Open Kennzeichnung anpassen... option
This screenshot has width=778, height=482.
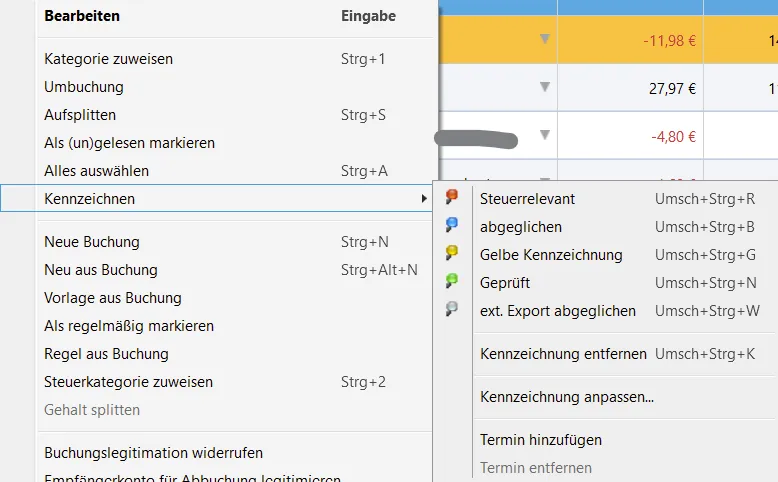pos(567,397)
